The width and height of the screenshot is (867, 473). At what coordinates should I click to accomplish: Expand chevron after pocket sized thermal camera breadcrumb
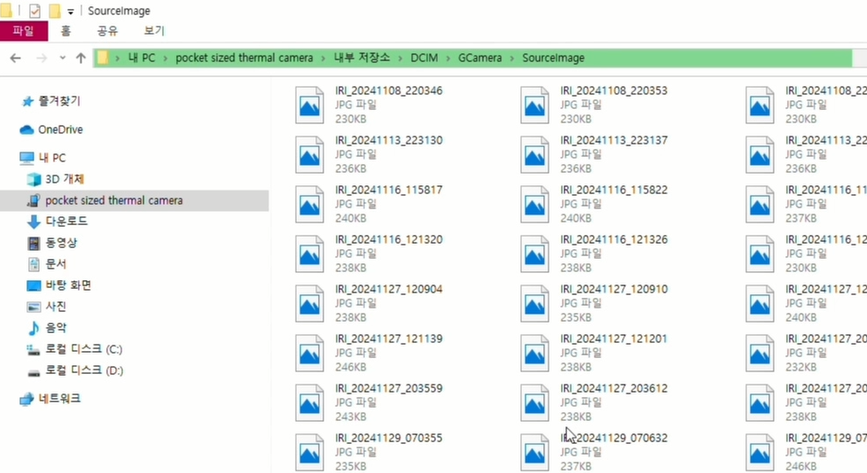[x=323, y=58]
